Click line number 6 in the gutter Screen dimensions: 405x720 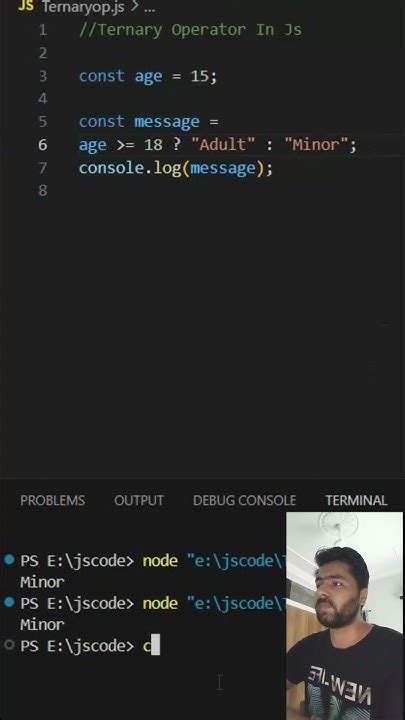[43, 145]
